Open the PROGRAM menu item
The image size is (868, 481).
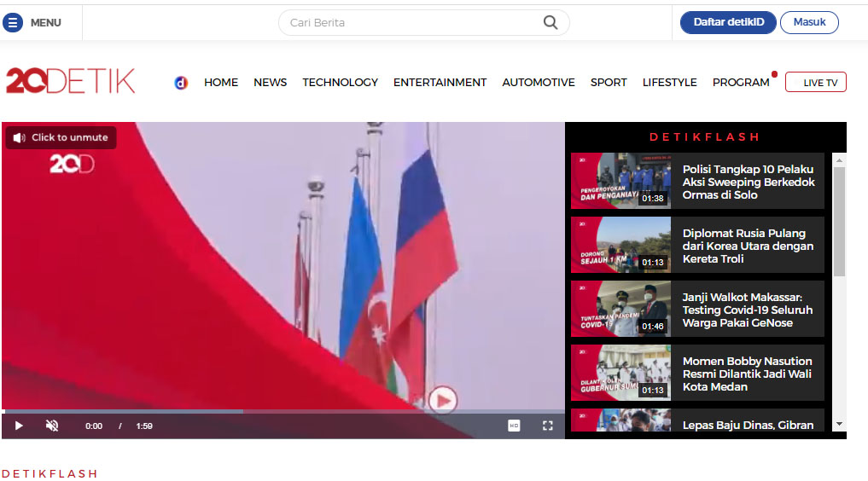coord(741,83)
